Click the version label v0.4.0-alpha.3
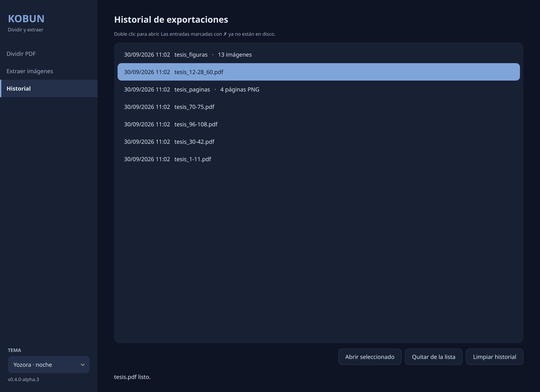This screenshot has height=392, width=540. (x=23, y=379)
